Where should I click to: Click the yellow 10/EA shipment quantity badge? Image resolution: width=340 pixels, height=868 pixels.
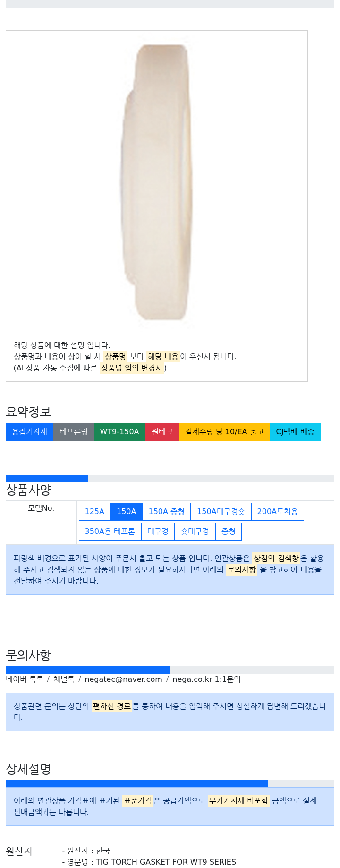(x=224, y=432)
